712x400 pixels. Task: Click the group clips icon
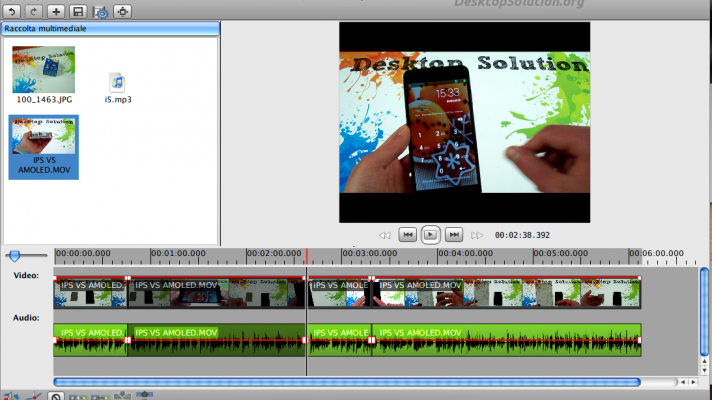coord(144,395)
